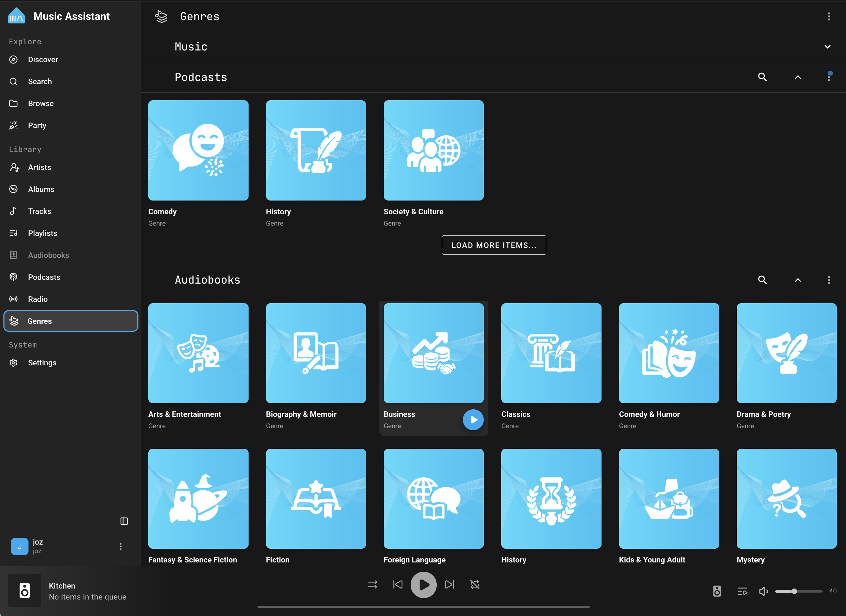
Task: Open the Podcasts section options menu
Action: [829, 77]
